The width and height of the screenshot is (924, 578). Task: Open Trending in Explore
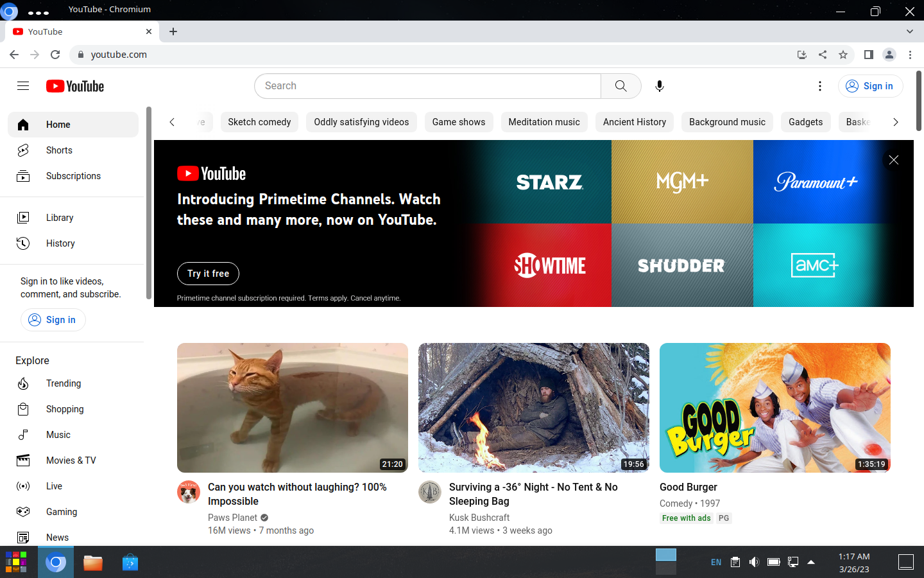pyautogui.click(x=73, y=383)
